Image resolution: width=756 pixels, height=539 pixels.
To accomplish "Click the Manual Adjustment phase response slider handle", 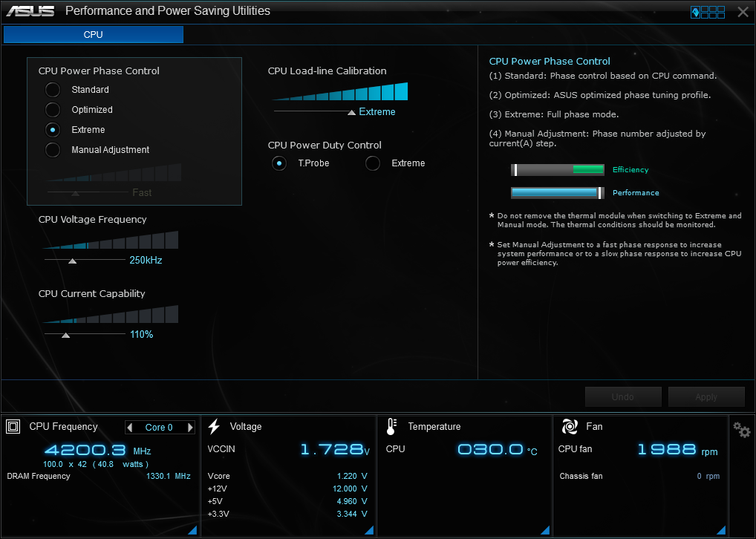I will coord(75,193).
